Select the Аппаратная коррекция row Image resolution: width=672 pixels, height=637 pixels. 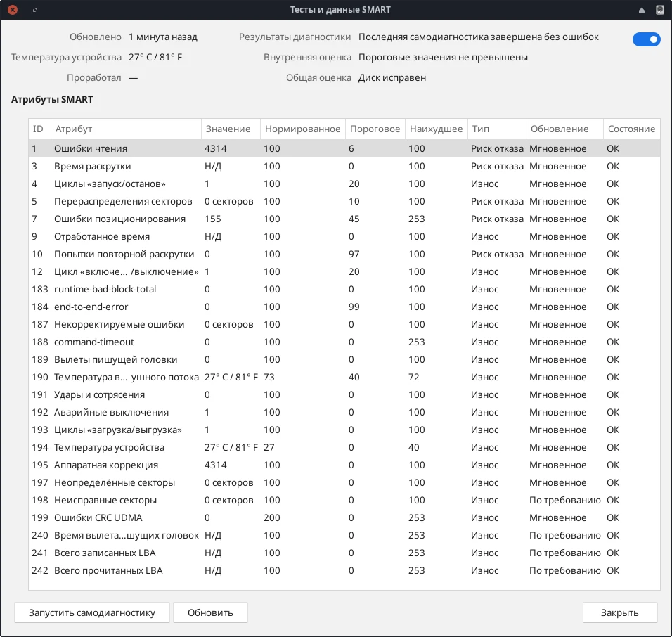click(x=344, y=465)
